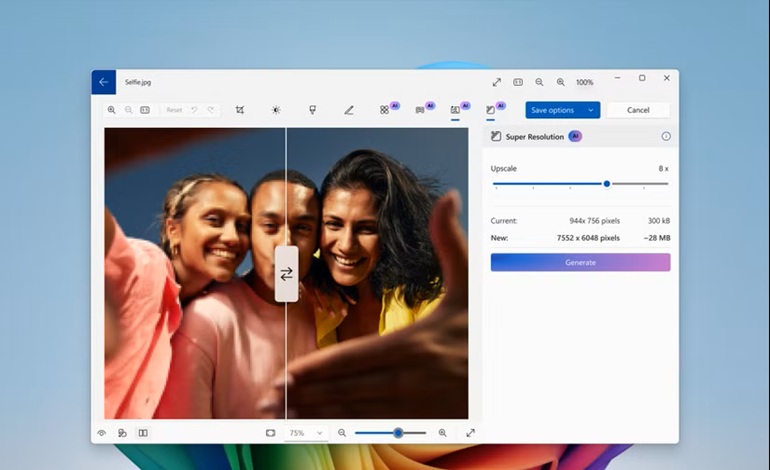770x470 pixels.
Task: Toggle the eye preview icon at bottom left
Action: [x=102, y=433]
